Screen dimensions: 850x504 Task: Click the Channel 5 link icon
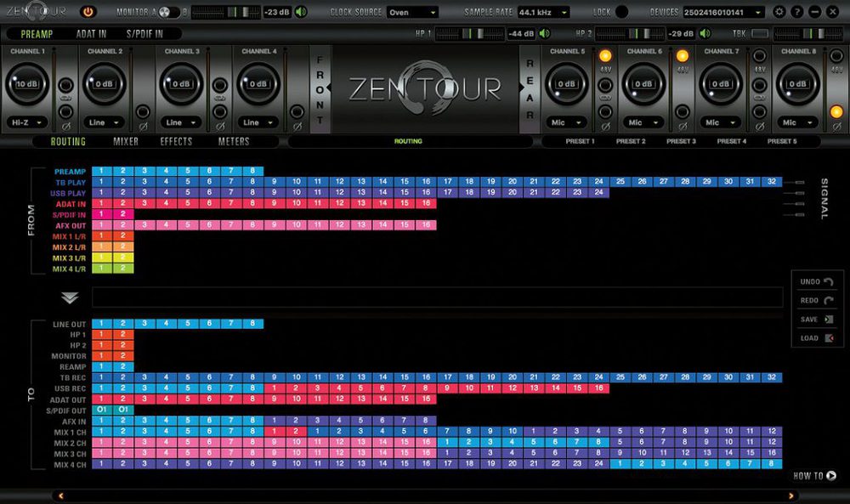click(605, 98)
